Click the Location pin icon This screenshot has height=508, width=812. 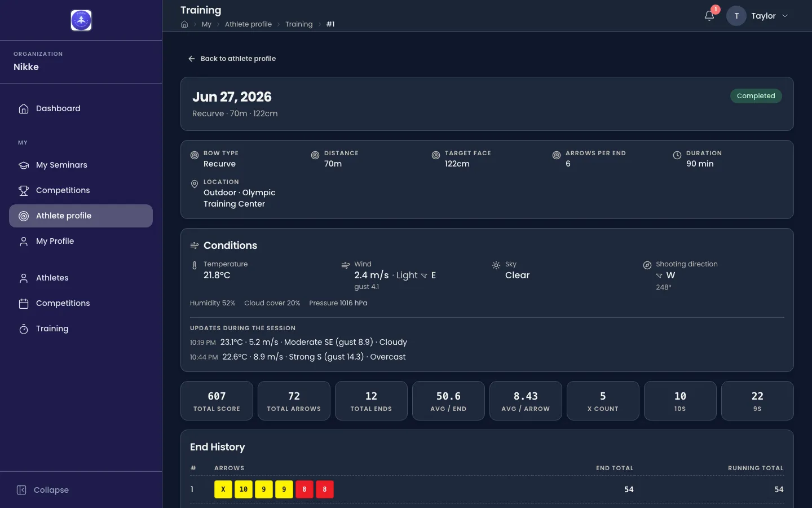point(195,184)
